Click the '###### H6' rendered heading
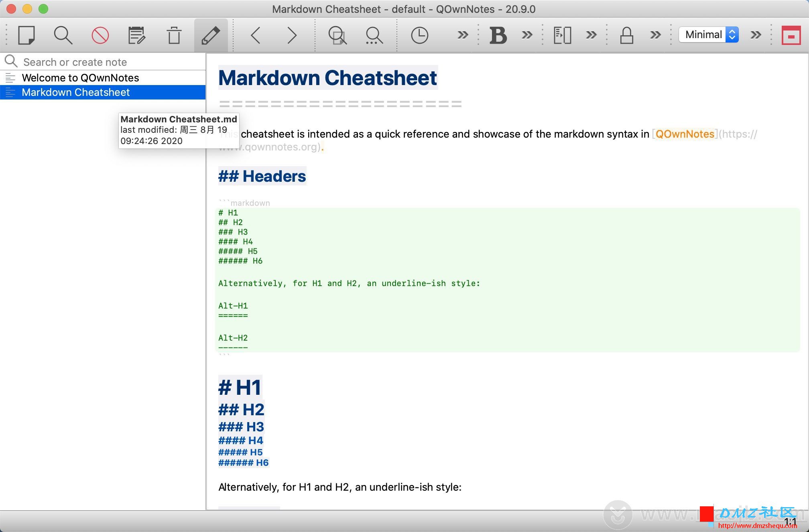Screen dimensions: 809x532 click(244, 463)
